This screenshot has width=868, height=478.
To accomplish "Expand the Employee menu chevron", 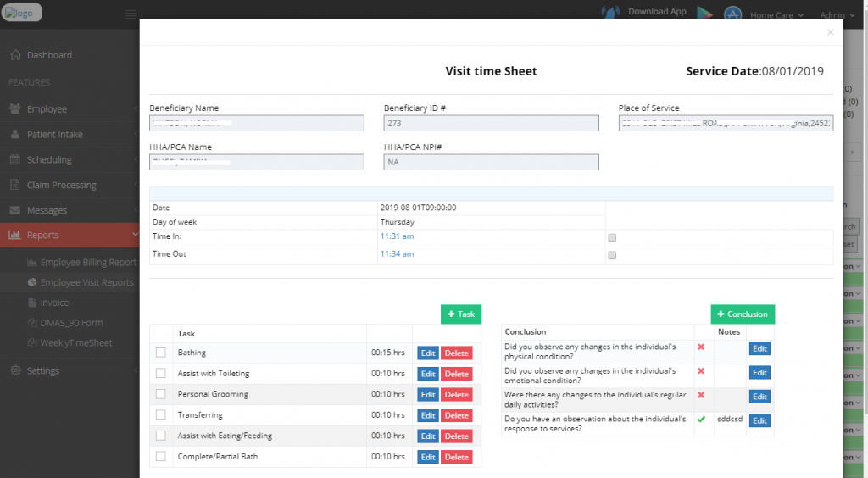I will pos(136,108).
